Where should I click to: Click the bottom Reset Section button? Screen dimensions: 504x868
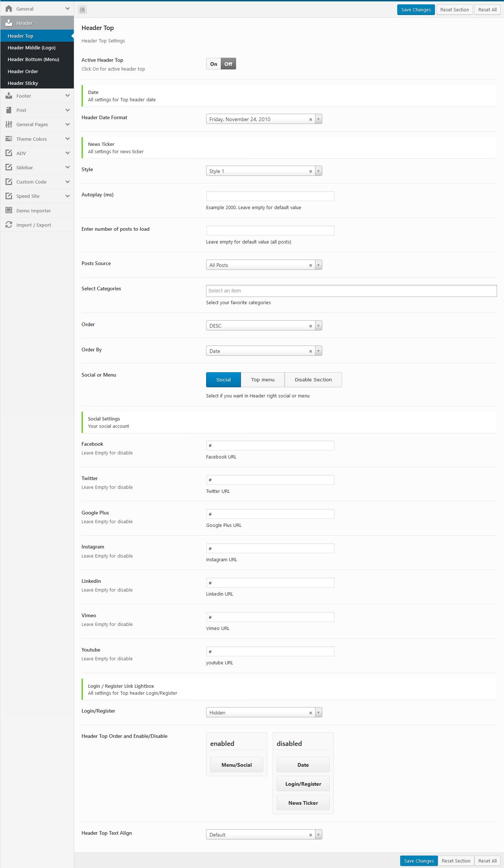(456, 861)
